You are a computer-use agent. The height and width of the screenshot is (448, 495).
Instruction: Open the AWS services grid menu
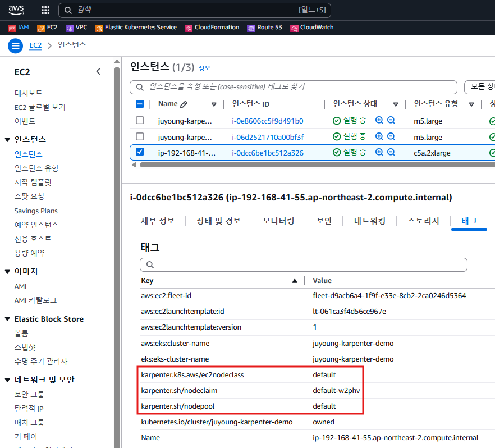[45, 10]
